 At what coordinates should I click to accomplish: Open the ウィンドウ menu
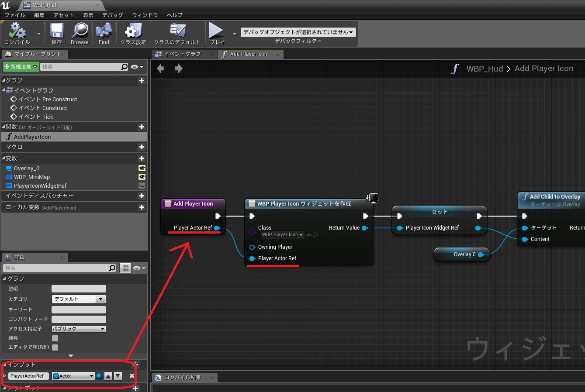pos(145,15)
